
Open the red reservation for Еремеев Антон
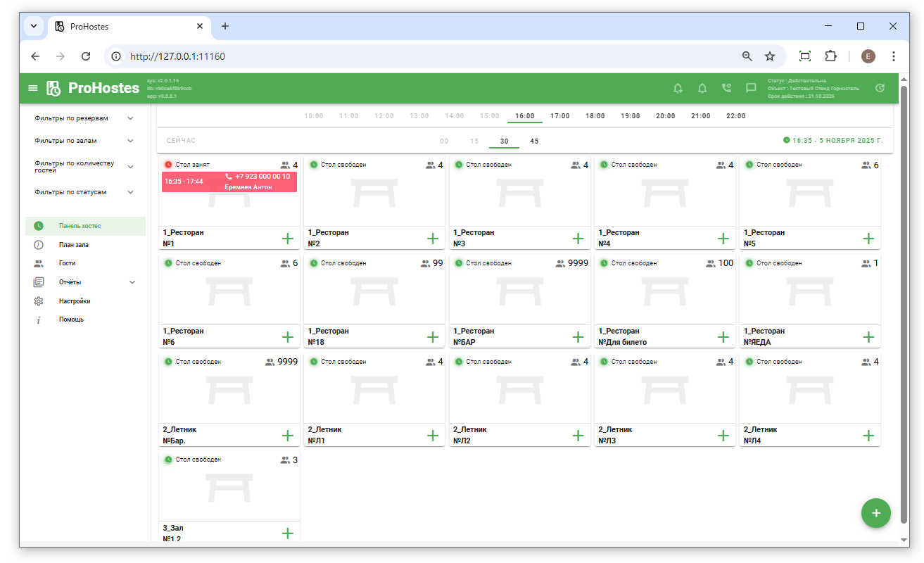229,182
